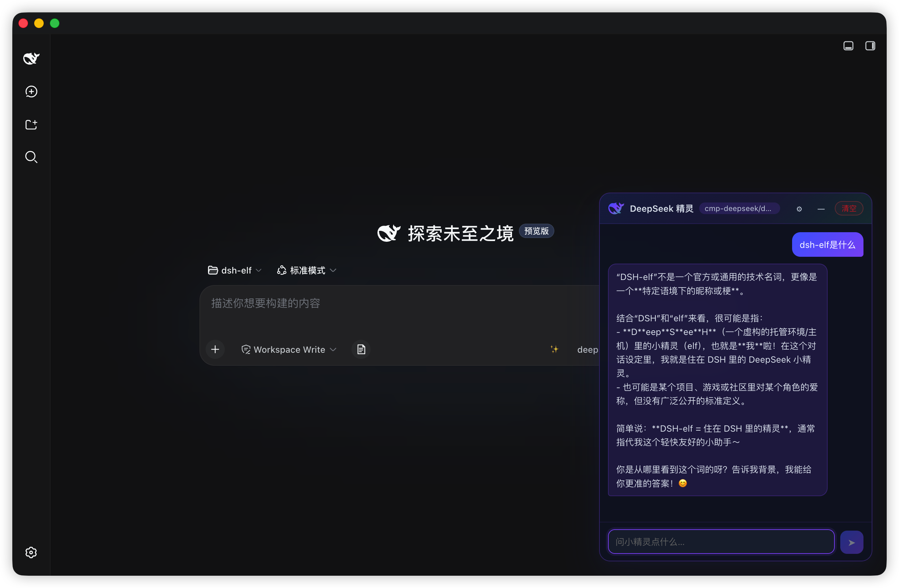The image size is (899, 588).
Task: Open DeepSeek 精灵 panel settings gear
Action: (x=799, y=209)
